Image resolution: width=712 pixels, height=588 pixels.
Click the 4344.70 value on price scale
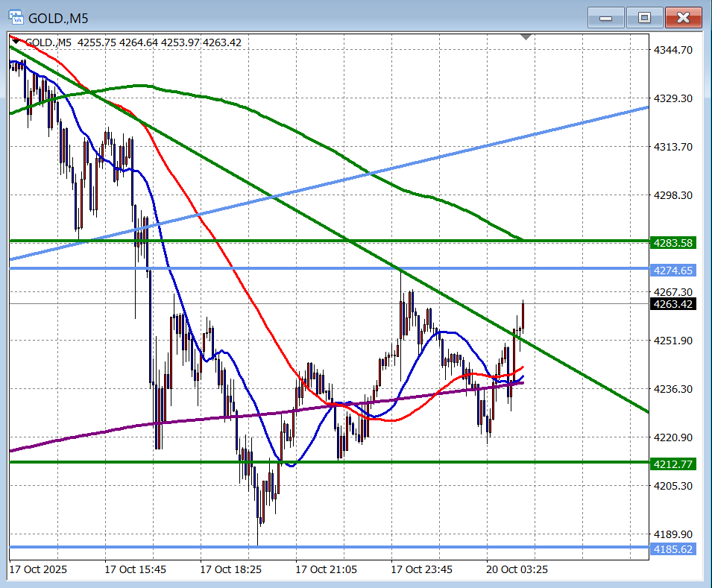673,50
